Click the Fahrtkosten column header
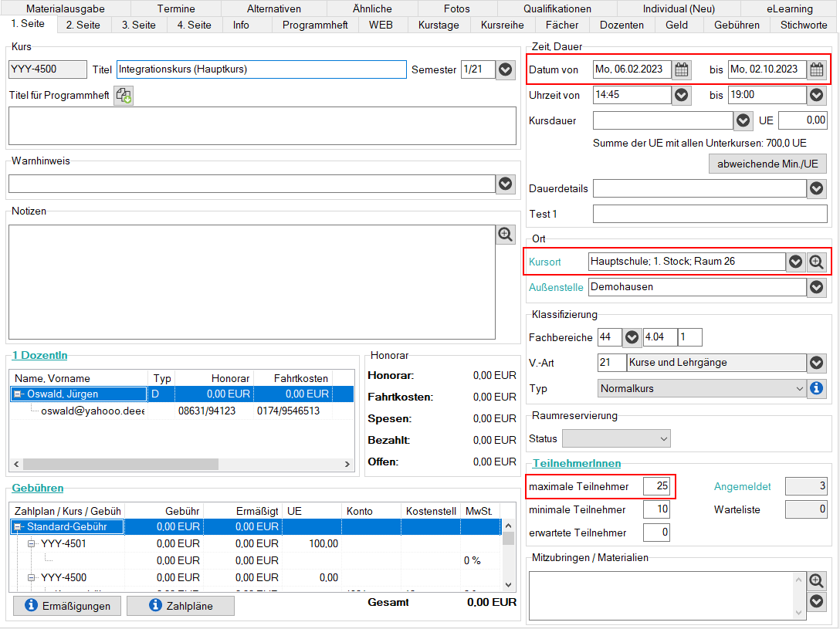 click(x=293, y=378)
